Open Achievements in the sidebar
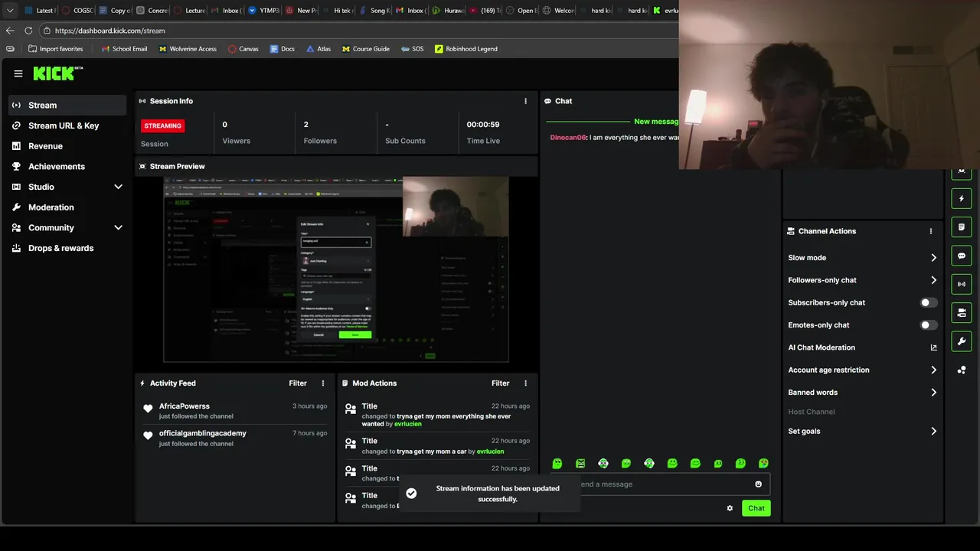Image resolution: width=980 pixels, height=551 pixels. pos(67,166)
